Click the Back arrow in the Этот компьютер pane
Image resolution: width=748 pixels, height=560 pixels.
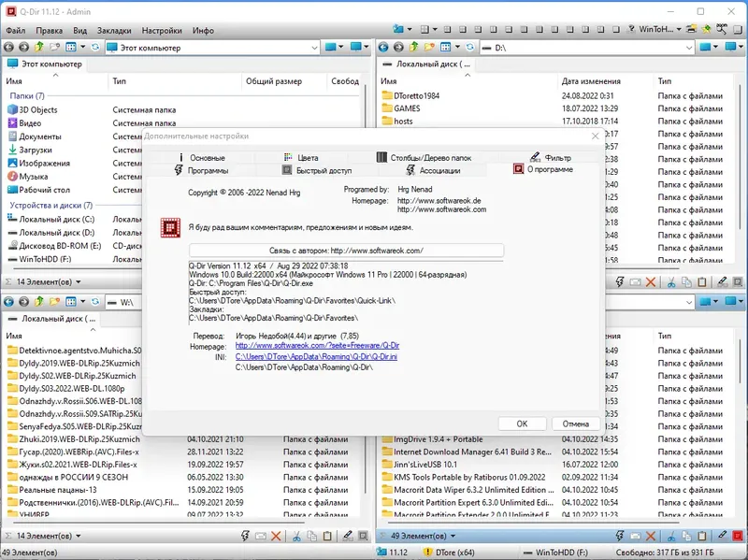pos(8,48)
